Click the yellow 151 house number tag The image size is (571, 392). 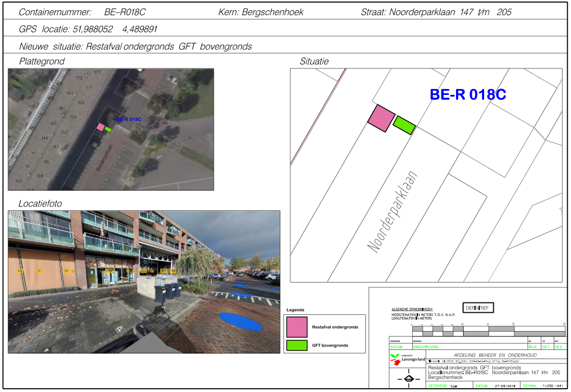click(x=39, y=271)
